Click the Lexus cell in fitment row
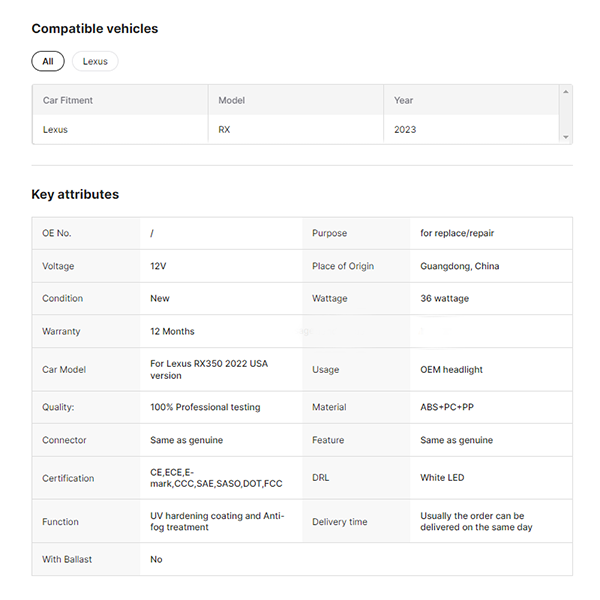Image resolution: width=600 pixels, height=600 pixels. pos(55,129)
